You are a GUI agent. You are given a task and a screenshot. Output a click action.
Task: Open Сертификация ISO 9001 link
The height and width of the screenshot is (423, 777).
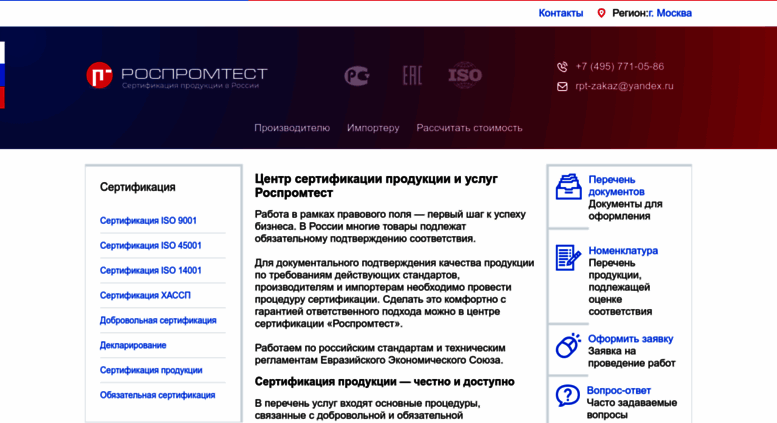coord(148,220)
